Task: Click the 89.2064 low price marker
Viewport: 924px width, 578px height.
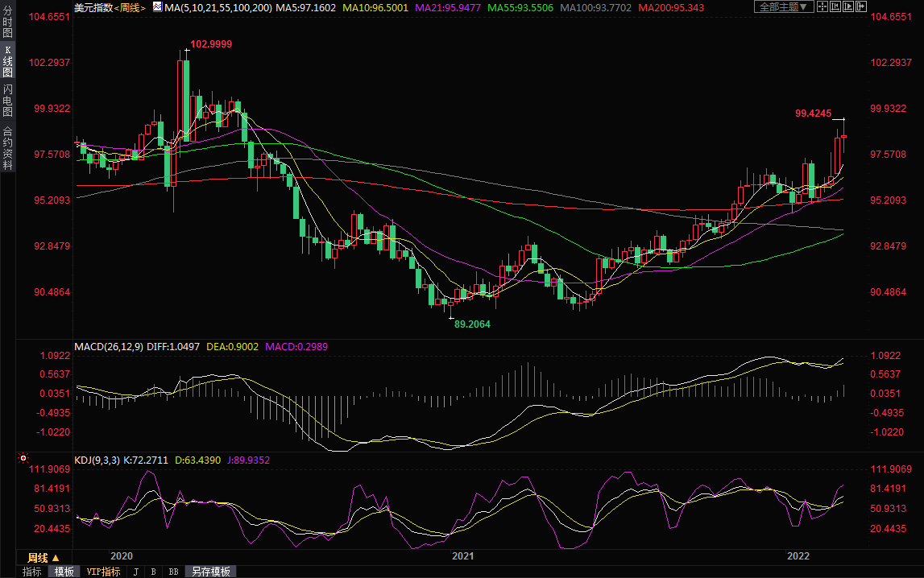Action: pos(472,324)
